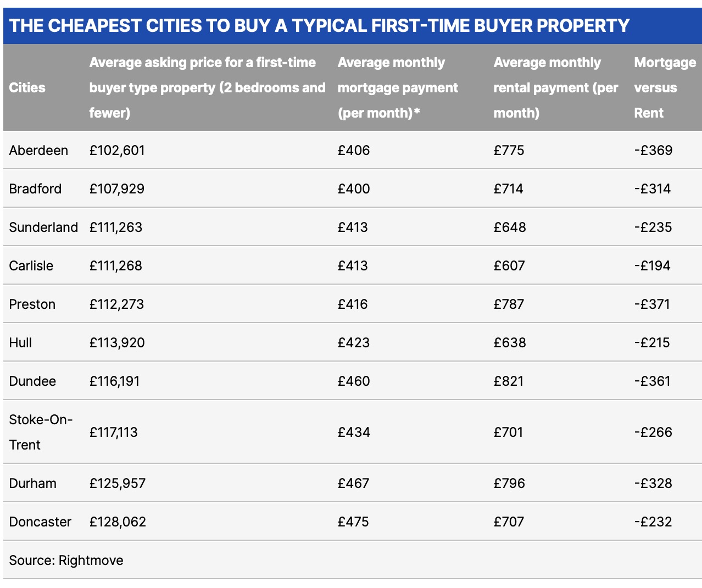
Task: Select Durham's £125,957 asking price
Action: pyautogui.click(x=118, y=484)
